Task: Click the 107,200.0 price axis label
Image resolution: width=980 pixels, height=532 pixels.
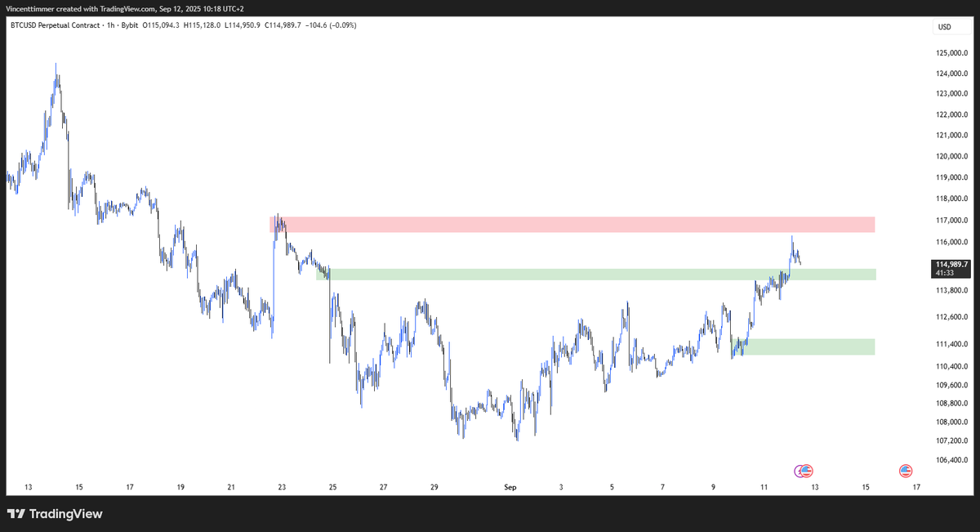Action: [953, 441]
